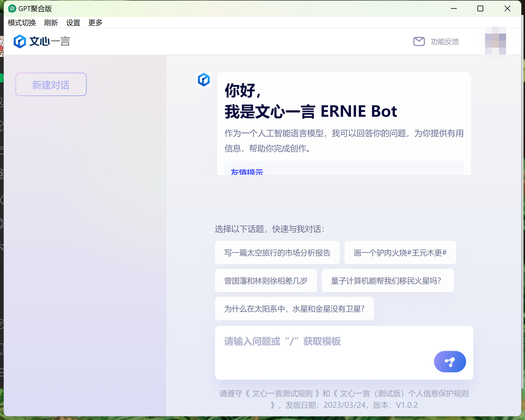525x420 pixels.
Task: Click the envelope icon next to 功能反馈
Action: coord(419,41)
